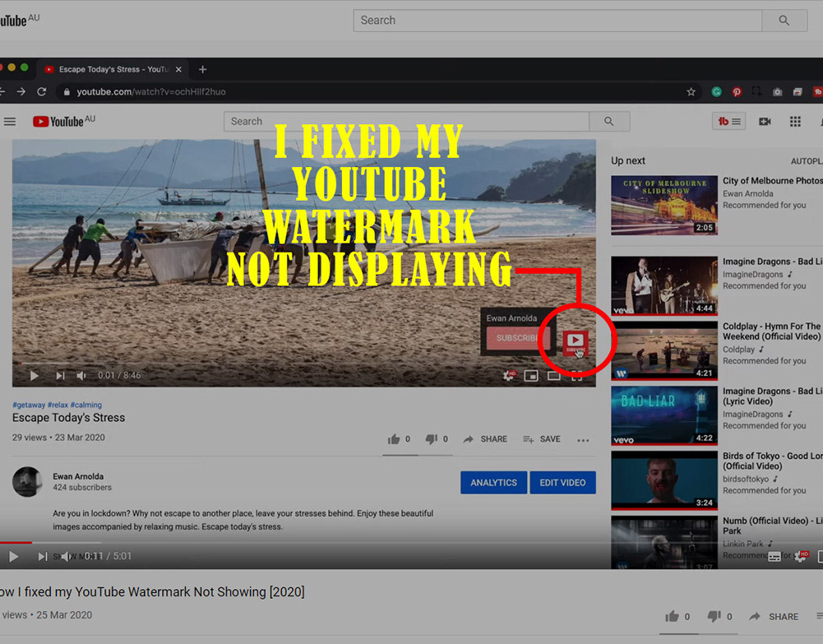Viewport: 823px width, 644px height.
Task: Seek on the inner video progress bar
Action: click(x=304, y=363)
